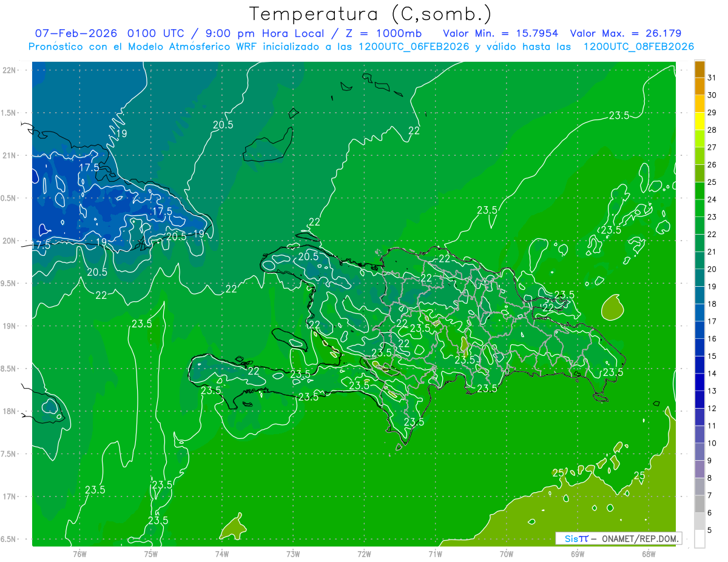The width and height of the screenshot is (728, 562).
Task: Pick the dark blue swatch between 12 and 13
Action: pos(700,400)
